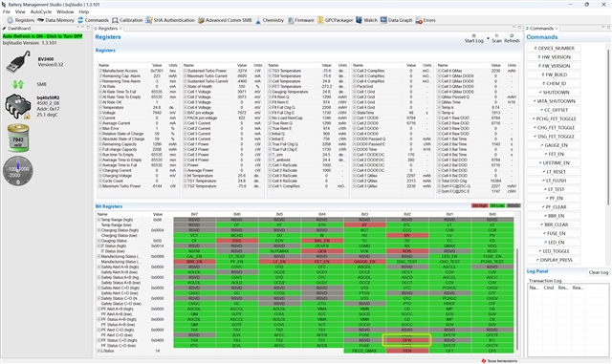Expand IT Status (high) row

[98, 246]
